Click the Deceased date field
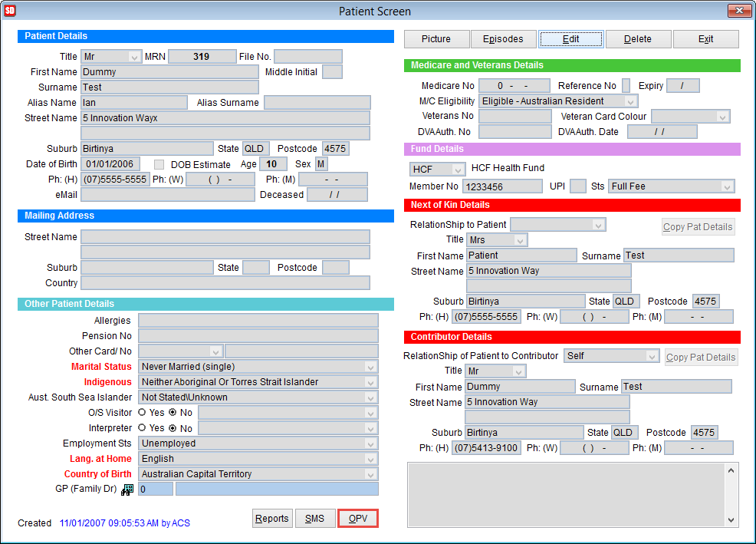The image size is (756, 544). click(337, 195)
